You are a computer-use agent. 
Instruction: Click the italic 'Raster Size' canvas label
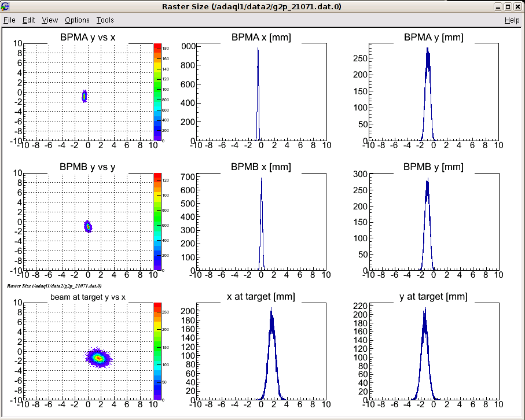click(x=54, y=286)
